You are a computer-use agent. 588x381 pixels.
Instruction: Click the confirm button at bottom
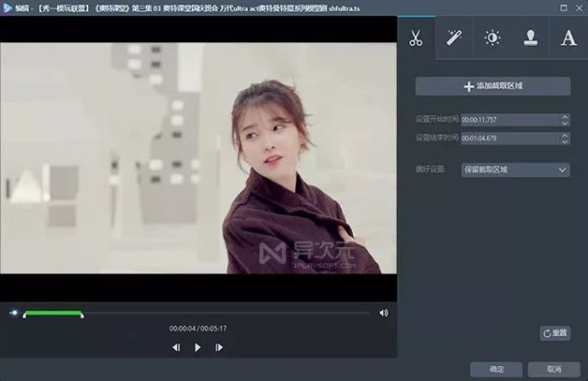click(496, 369)
